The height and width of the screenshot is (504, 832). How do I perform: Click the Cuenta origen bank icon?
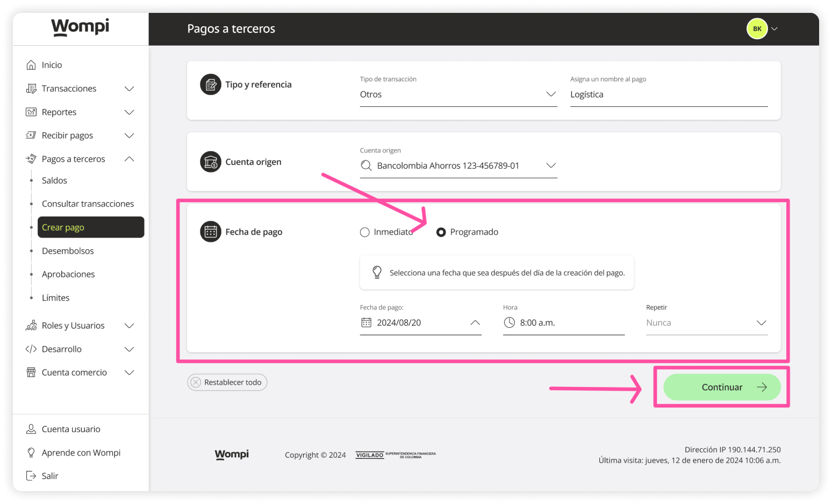210,161
